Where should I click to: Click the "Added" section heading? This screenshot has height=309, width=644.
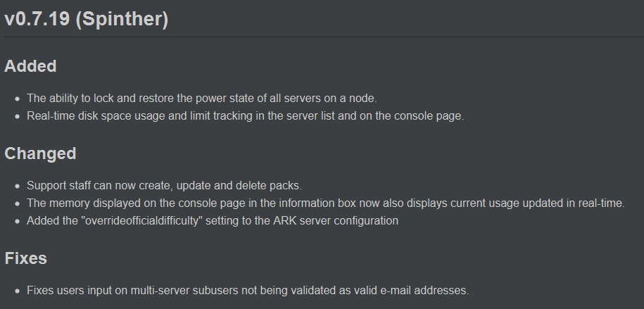tap(30, 66)
